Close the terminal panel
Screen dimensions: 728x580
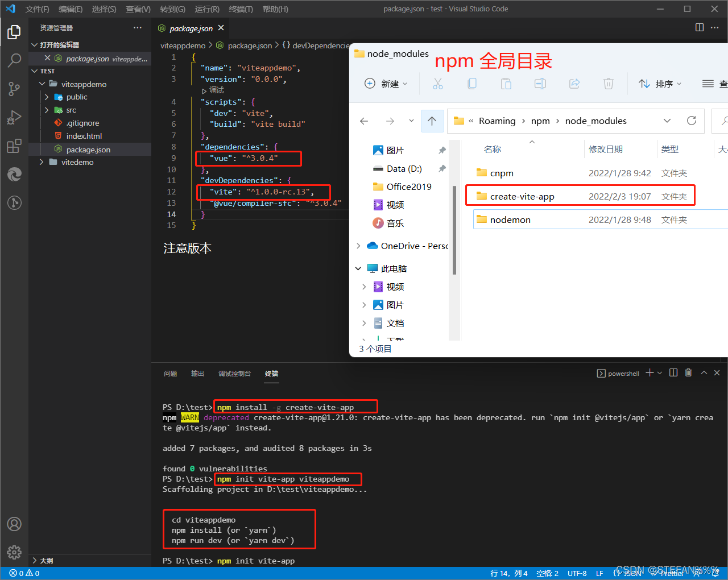[717, 372]
